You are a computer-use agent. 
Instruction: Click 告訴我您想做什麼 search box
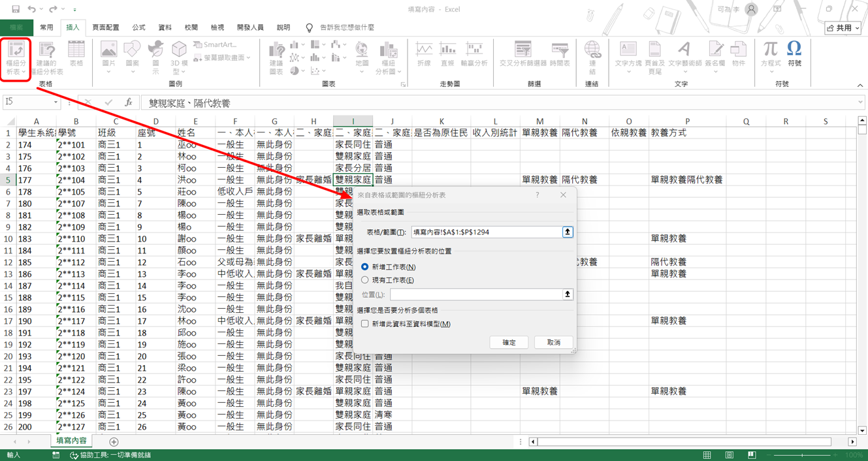tap(347, 28)
